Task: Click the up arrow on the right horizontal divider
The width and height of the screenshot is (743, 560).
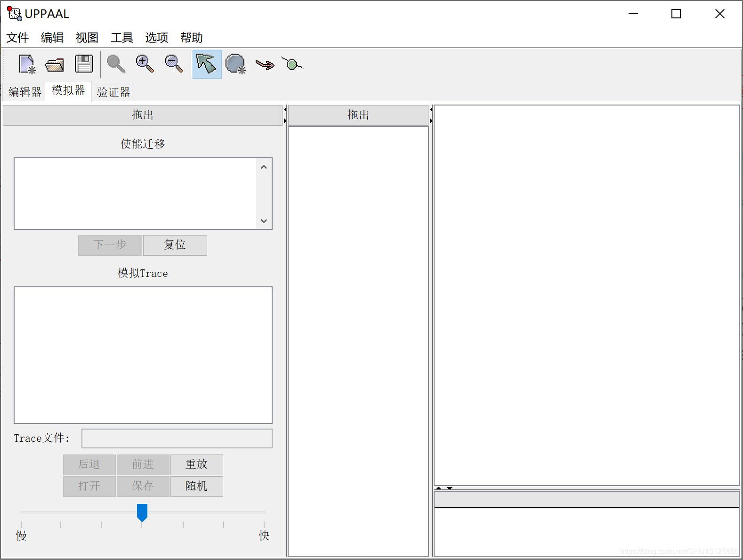Action: point(439,488)
